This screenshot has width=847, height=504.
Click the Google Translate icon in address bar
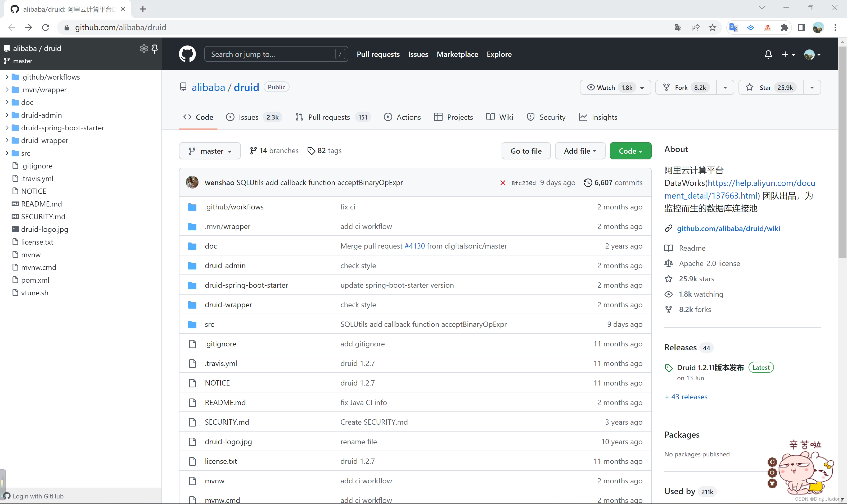[678, 28]
